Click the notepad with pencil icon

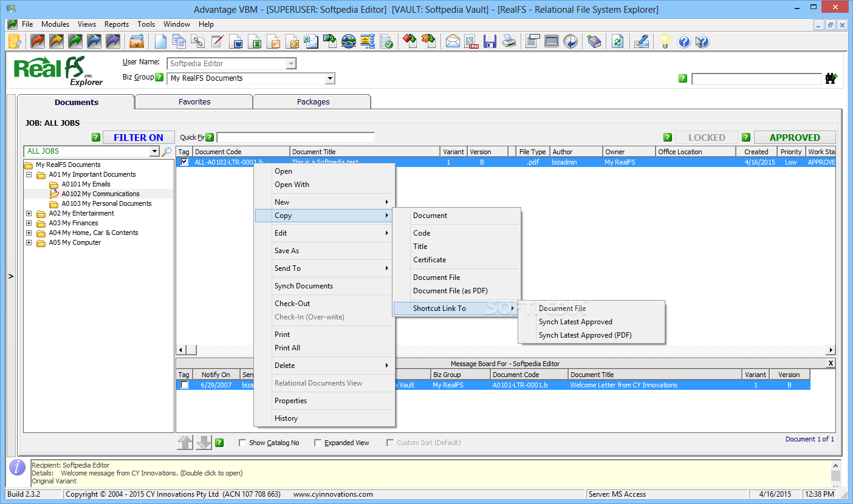(216, 41)
